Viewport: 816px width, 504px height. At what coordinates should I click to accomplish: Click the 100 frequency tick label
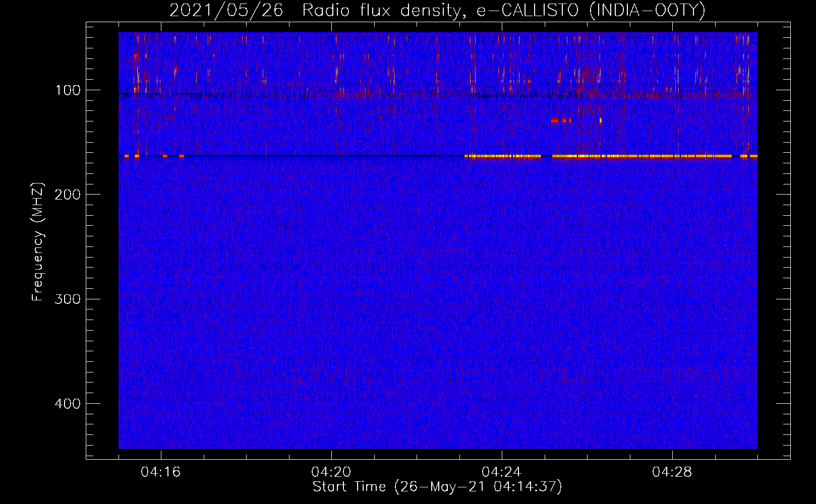(68, 90)
